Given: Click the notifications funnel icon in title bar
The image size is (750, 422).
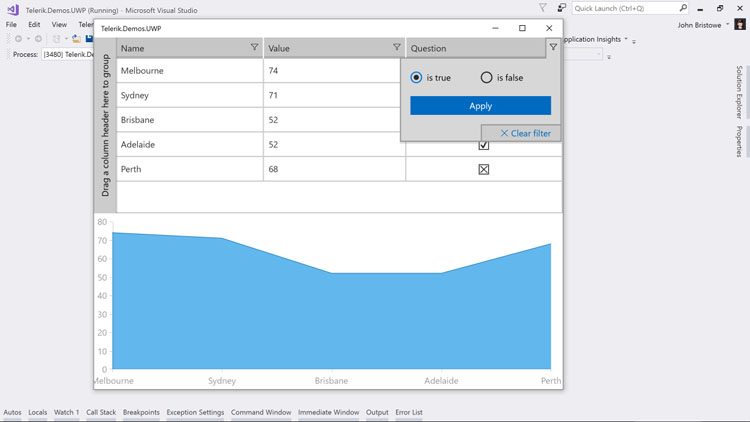Looking at the screenshot, I should pyautogui.click(x=542, y=8).
